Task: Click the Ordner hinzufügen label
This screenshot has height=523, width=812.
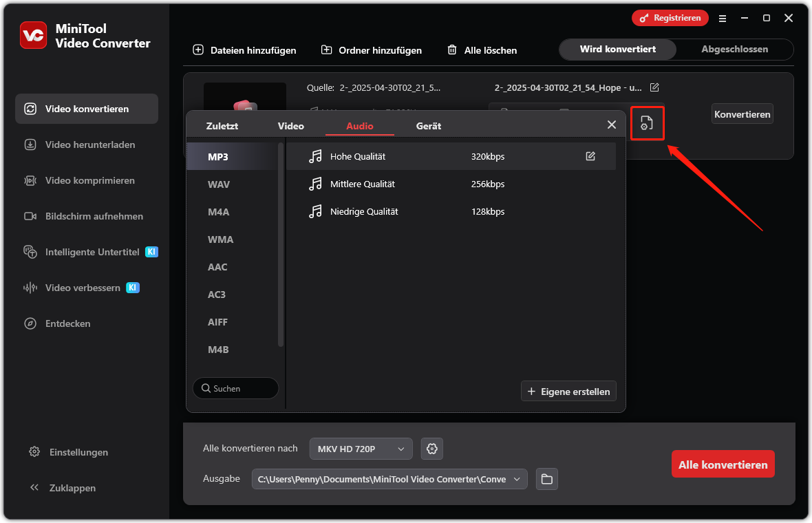Action: [380, 50]
